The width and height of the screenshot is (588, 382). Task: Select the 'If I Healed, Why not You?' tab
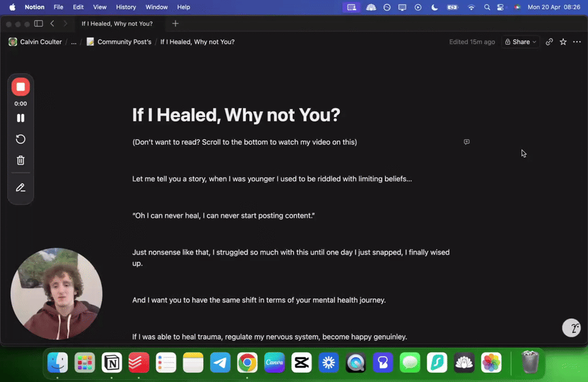point(118,24)
